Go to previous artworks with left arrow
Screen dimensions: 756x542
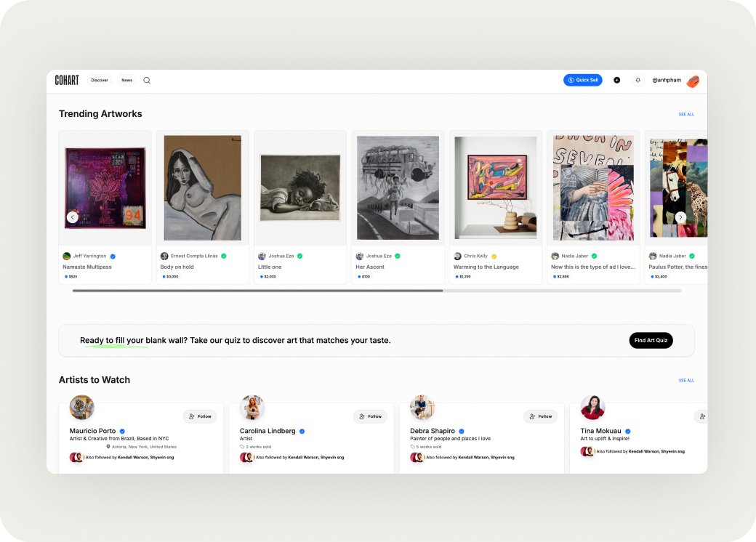click(72, 217)
